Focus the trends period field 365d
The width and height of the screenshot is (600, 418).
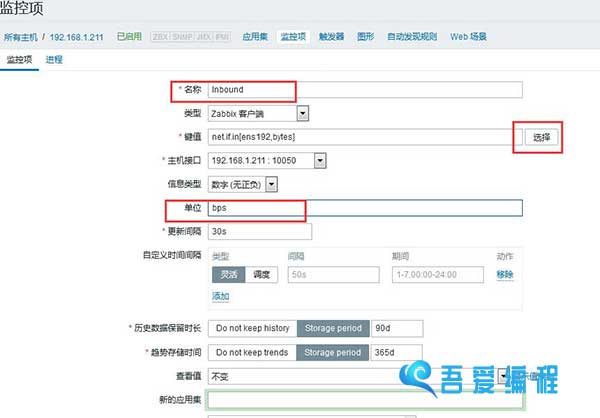click(396, 353)
